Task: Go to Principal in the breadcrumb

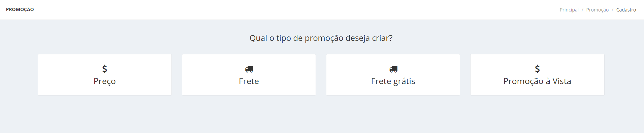Action: tap(569, 10)
